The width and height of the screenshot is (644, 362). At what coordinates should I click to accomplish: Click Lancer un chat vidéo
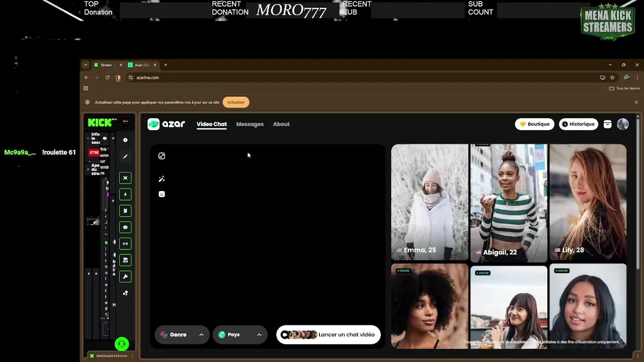pos(329,334)
